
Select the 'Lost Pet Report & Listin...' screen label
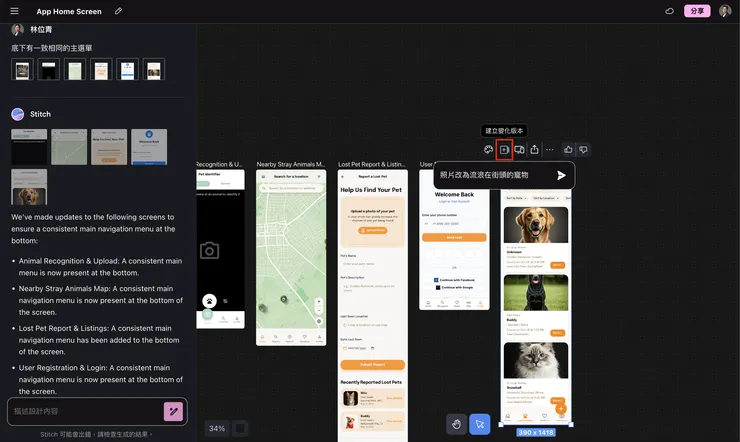(x=372, y=164)
